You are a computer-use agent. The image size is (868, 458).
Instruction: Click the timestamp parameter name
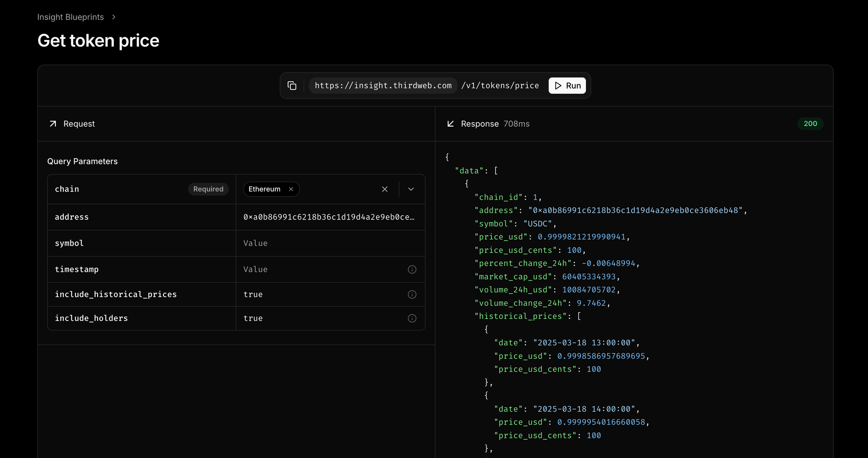coord(77,269)
